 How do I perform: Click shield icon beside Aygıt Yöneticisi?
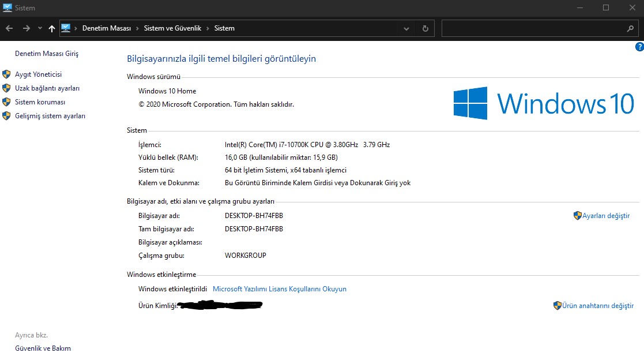[x=6, y=74]
